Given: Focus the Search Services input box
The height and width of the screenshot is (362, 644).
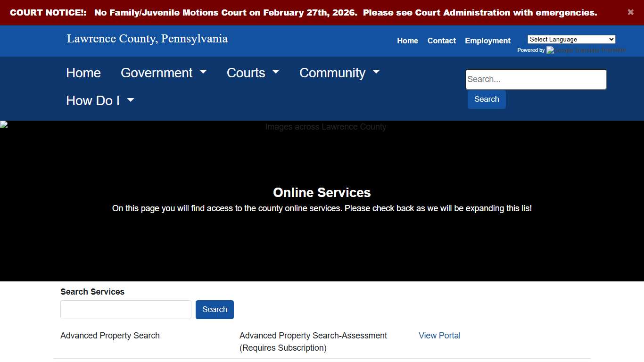Looking at the screenshot, I should [125, 310].
